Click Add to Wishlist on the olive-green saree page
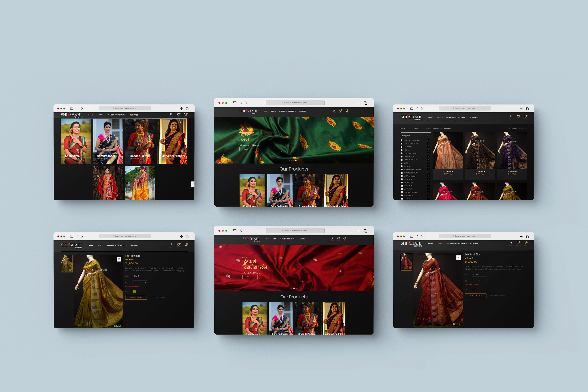Screen dimensions: 588x392 158,297
